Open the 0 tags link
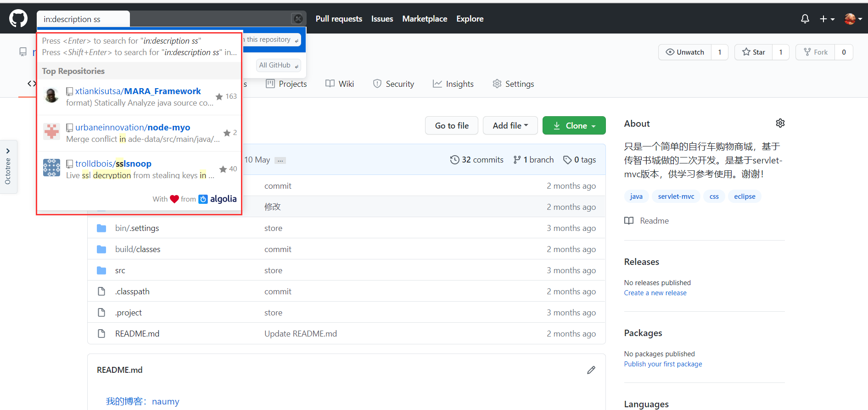 pos(580,160)
